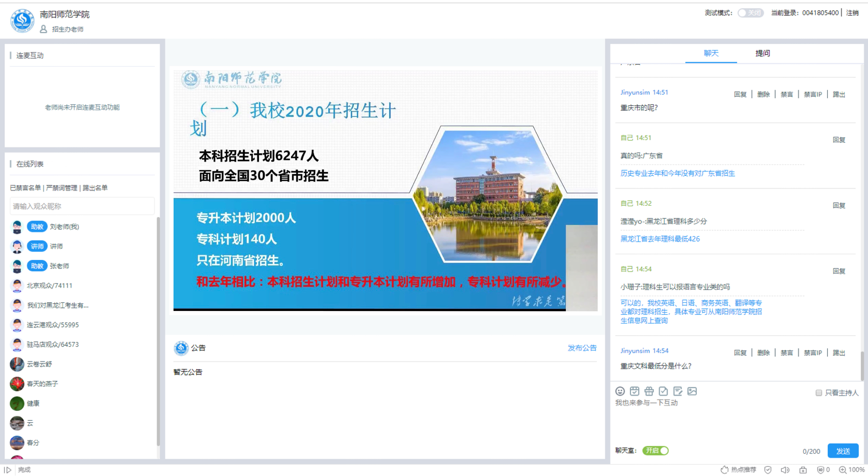Click the avatar of 刘老师(我)
The image size is (868, 476).
17,227
